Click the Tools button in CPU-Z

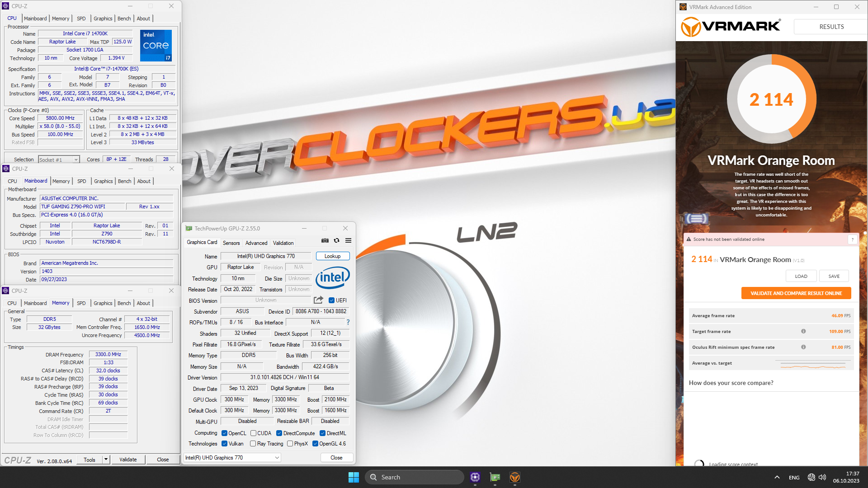coord(90,460)
